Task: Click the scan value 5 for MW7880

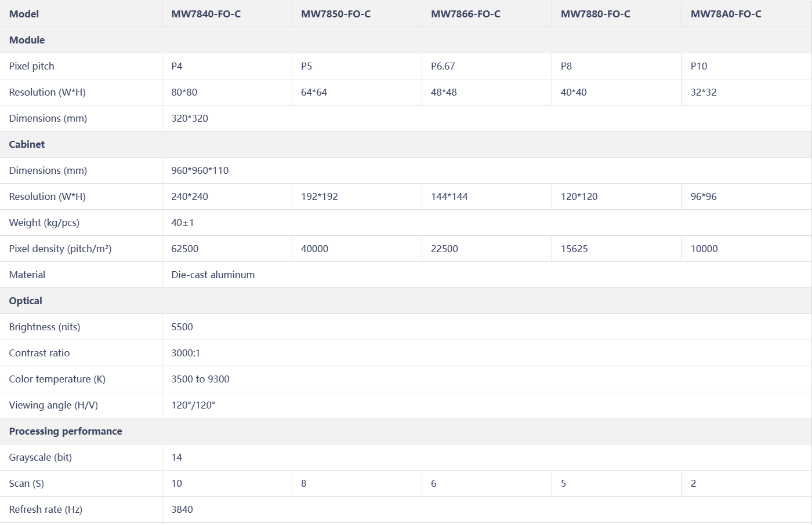Action: (x=564, y=483)
